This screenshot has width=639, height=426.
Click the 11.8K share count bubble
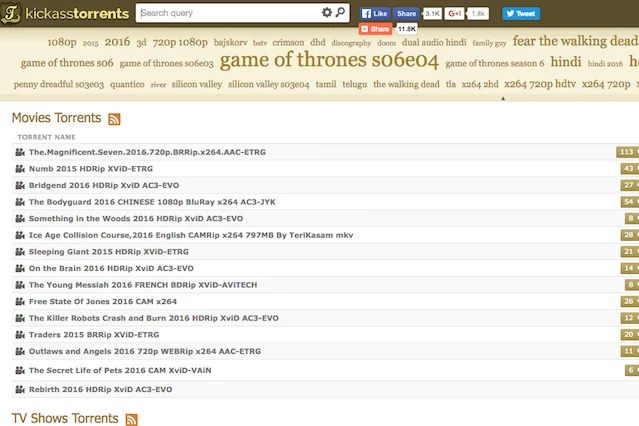tap(406, 29)
